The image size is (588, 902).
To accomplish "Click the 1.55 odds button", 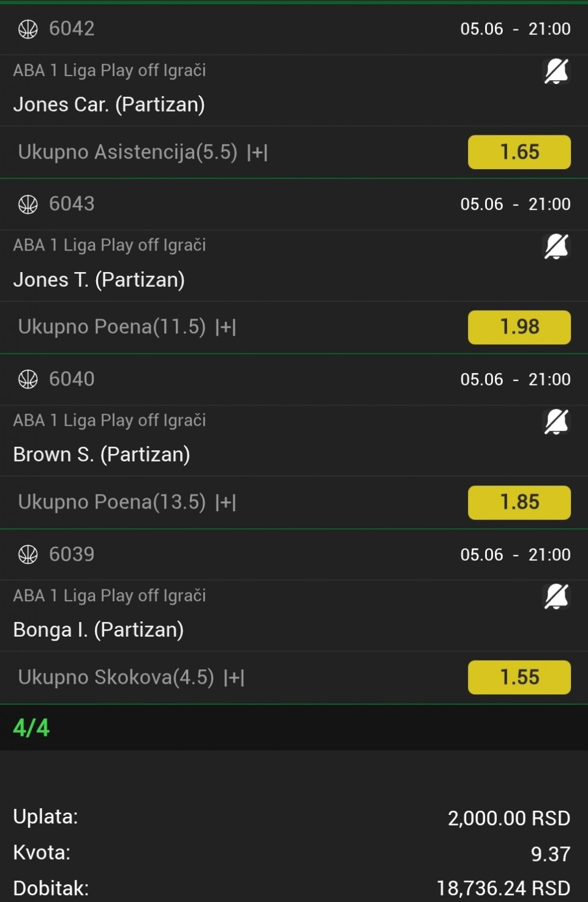I will tap(519, 677).
